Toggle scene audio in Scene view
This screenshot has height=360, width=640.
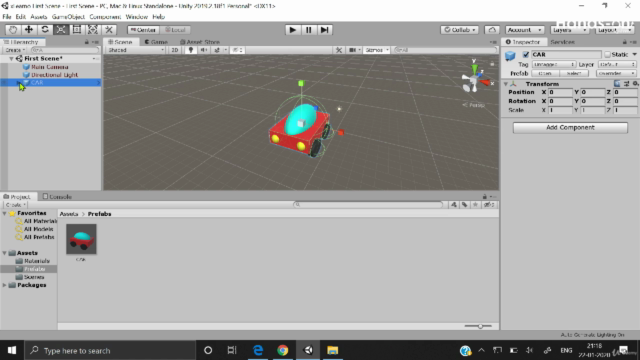[204, 50]
